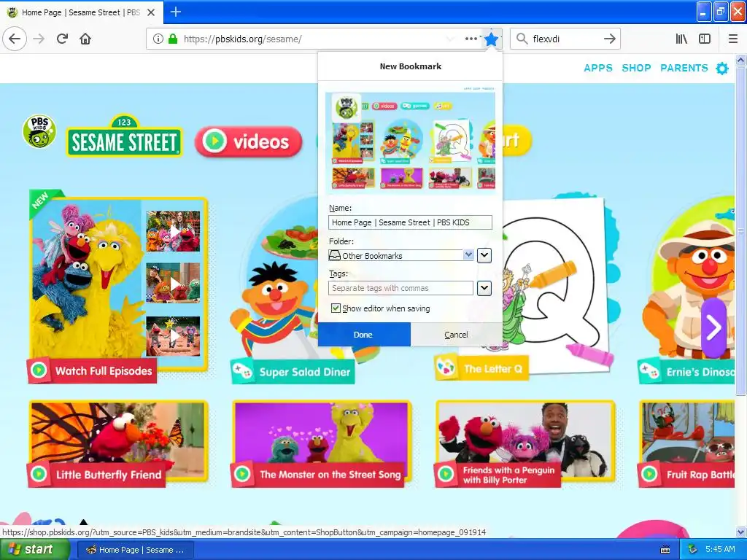Open the Library bookshelf icon
The width and height of the screenshot is (747, 560).
click(x=681, y=39)
